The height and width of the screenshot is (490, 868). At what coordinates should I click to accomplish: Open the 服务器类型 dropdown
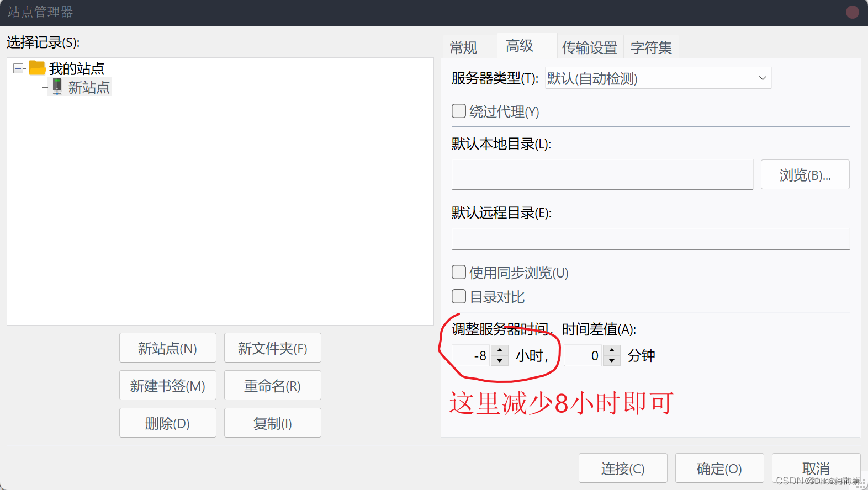(658, 78)
